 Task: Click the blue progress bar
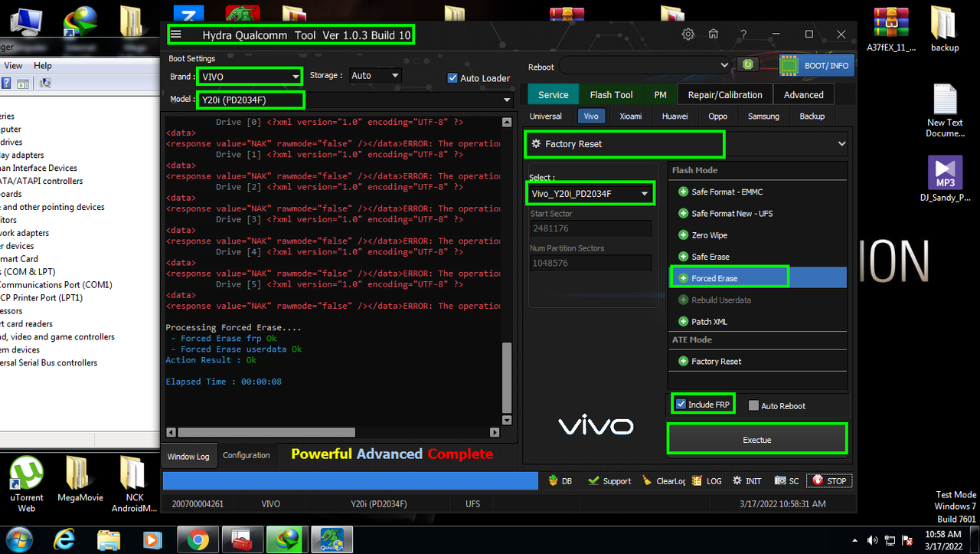pos(351,480)
